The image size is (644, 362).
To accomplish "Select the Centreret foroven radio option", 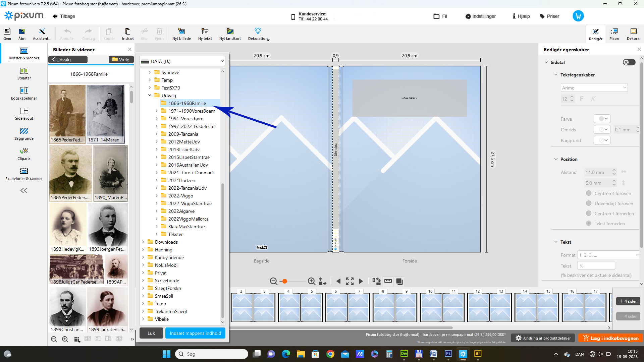I will (x=589, y=193).
